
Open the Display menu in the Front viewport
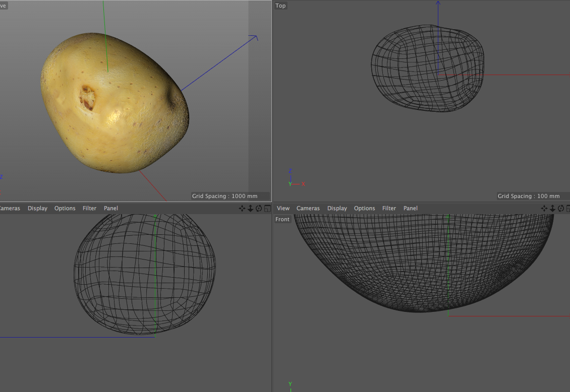(x=337, y=208)
